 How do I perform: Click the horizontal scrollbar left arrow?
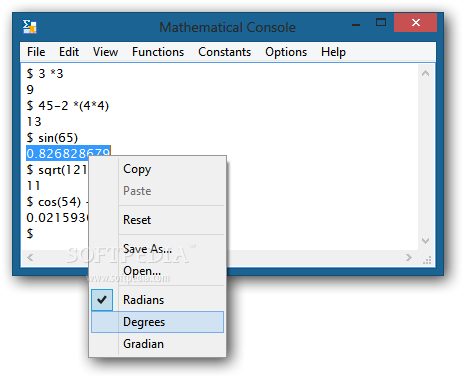point(30,257)
